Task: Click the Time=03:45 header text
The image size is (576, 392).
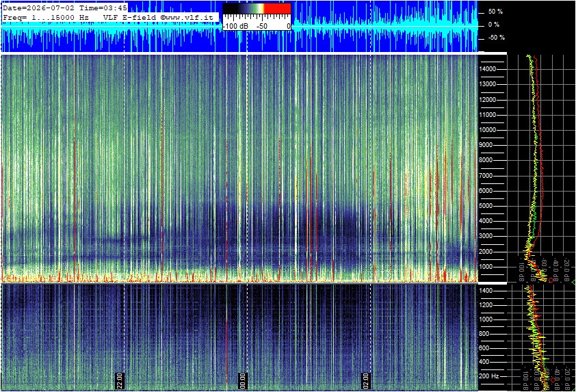Action: (x=103, y=8)
